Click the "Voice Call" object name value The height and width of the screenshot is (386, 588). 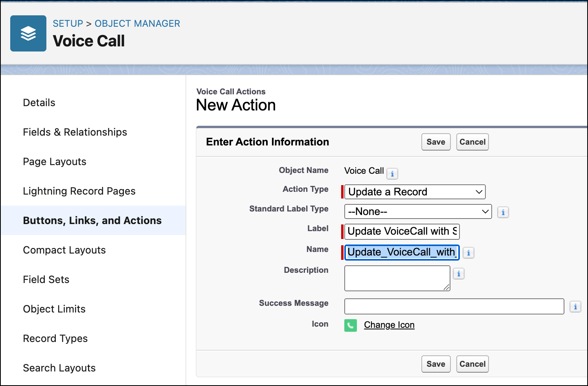(x=364, y=171)
